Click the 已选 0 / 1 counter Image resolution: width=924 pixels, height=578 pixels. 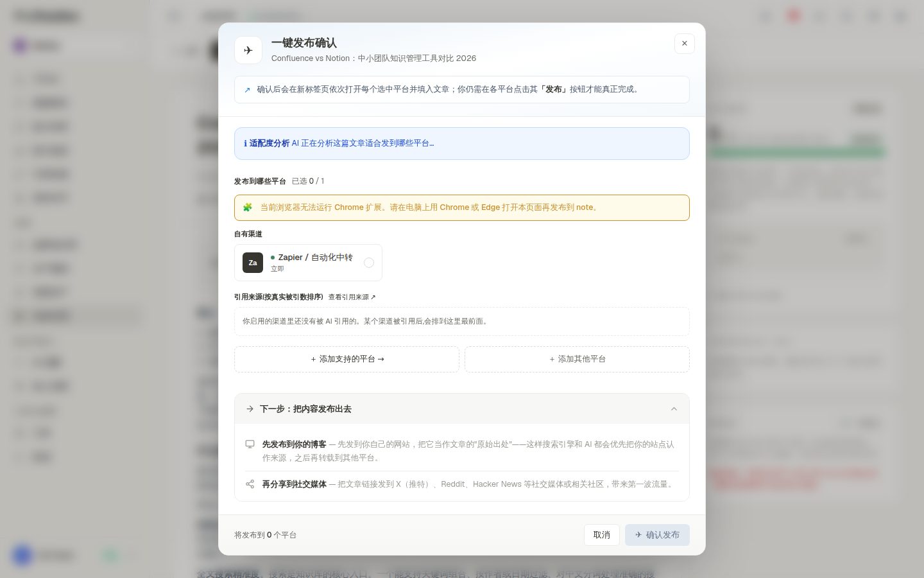tap(308, 181)
